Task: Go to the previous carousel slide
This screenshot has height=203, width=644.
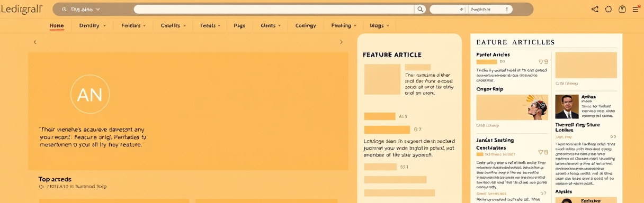Action: 35,42
